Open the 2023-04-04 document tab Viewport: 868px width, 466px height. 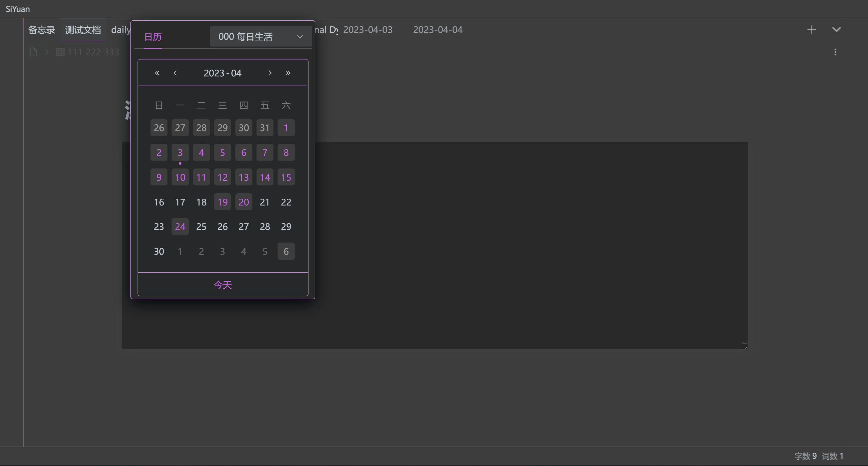coord(438,30)
